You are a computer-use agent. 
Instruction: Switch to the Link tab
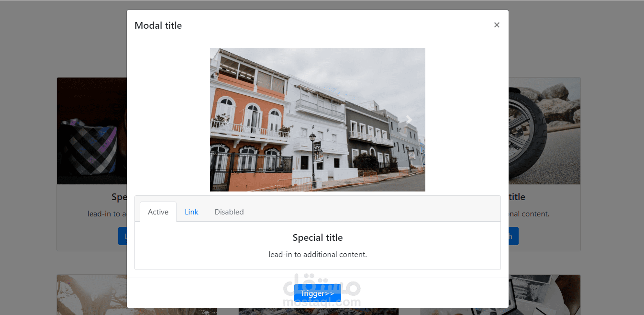coord(191,212)
